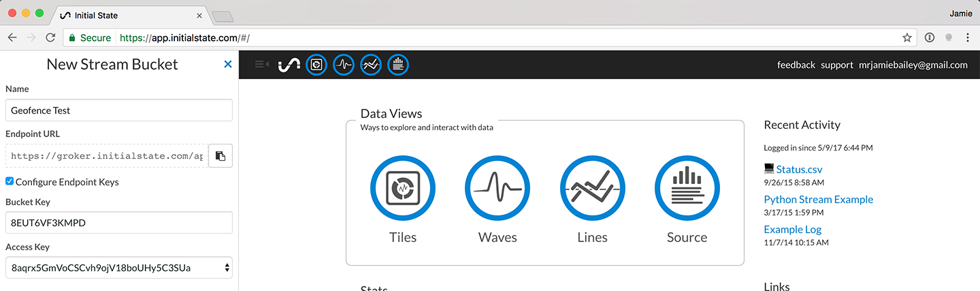Viewport: 980px width, 291px height.
Task: Open the large Tiles data view icon
Action: click(x=402, y=188)
